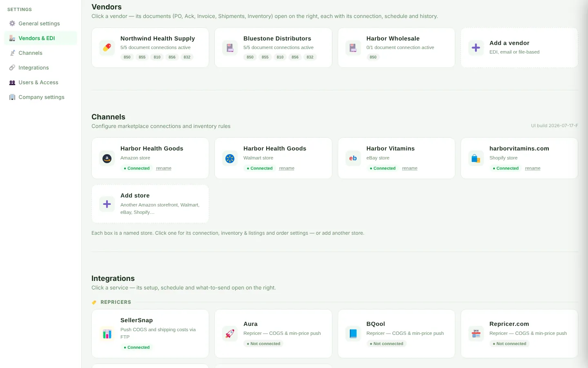The image size is (588, 368).
Task: Go to Vendors & EDI section
Action: 40,38
